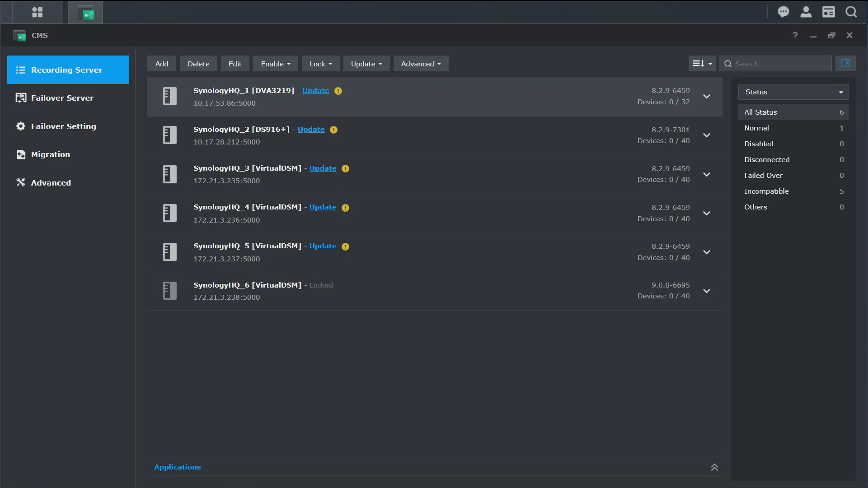Open the widgets panel icon
Screen dimensions: 868x488
tap(828, 12)
